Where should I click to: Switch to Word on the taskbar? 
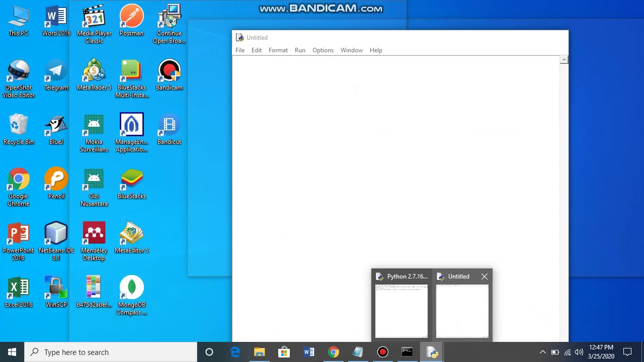click(x=309, y=352)
